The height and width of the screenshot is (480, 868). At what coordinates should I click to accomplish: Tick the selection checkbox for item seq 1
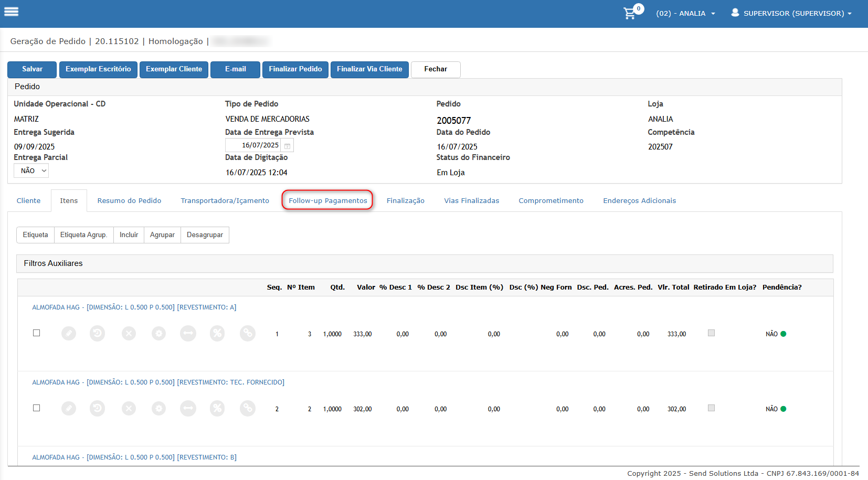coord(37,333)
